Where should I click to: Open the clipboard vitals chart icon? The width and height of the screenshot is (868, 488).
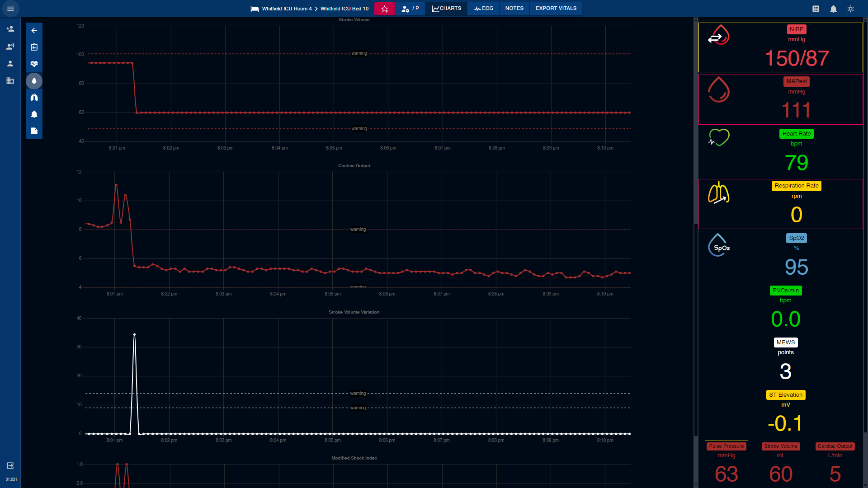[34, 47]
